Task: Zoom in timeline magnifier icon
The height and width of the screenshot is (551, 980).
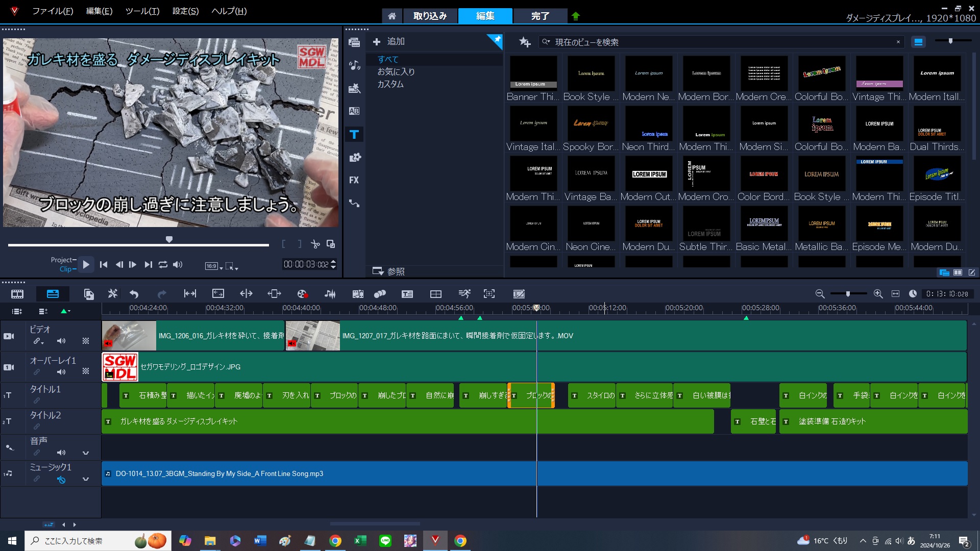Action: (x=878, y=294)
